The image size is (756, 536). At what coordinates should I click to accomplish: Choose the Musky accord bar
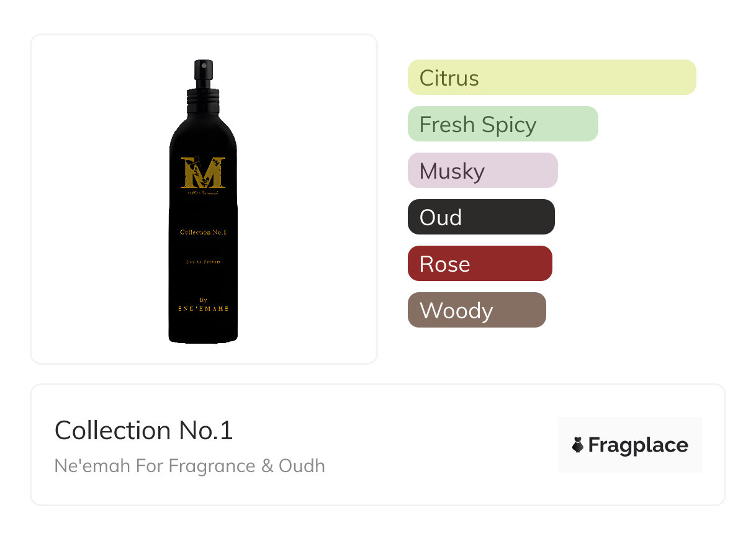point(483,171)
